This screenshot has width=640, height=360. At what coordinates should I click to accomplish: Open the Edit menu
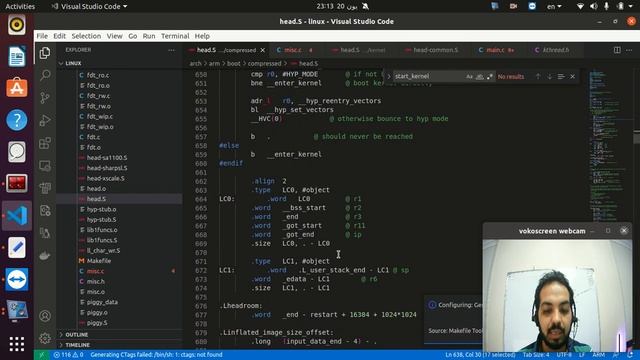59,36
